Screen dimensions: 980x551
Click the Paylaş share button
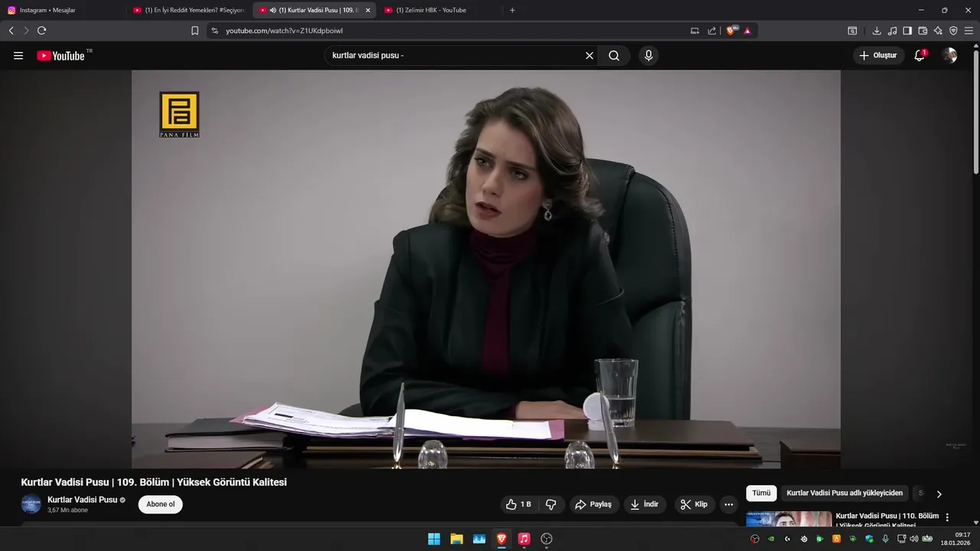point(593,504)
